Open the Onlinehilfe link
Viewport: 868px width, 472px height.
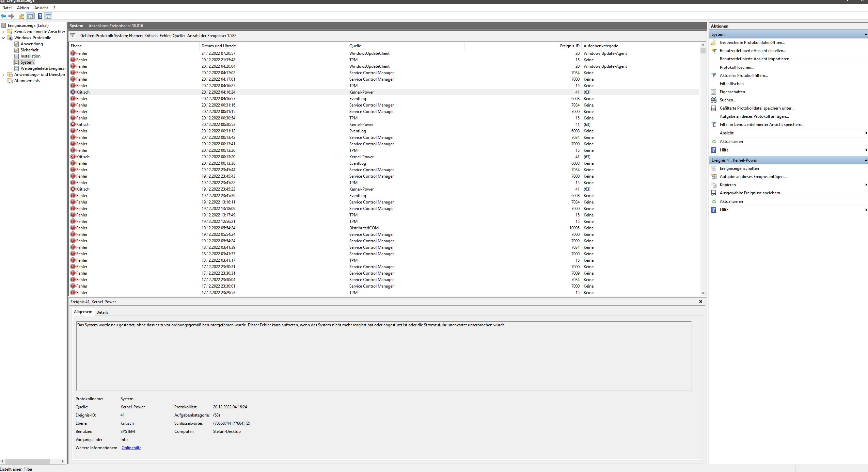[131, 448]
